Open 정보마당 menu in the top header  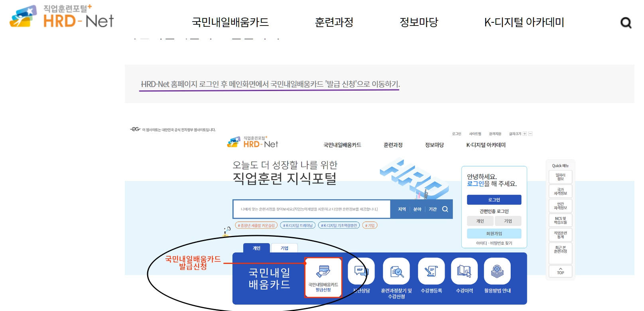click(x=419, y=22)
